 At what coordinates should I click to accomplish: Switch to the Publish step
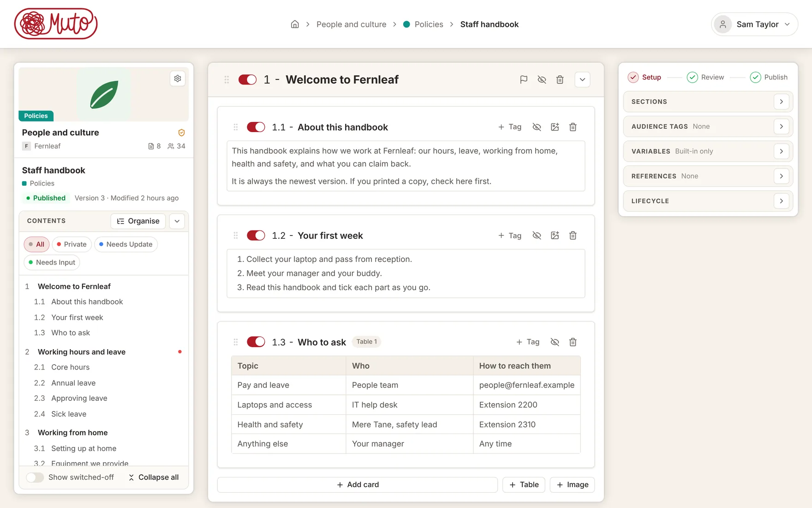769,77
